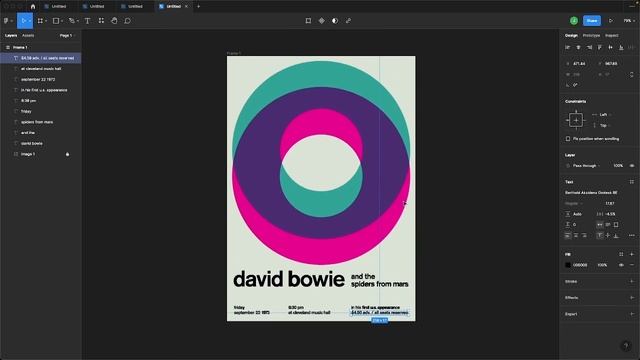Select the Hand tool

click(114, 20)
